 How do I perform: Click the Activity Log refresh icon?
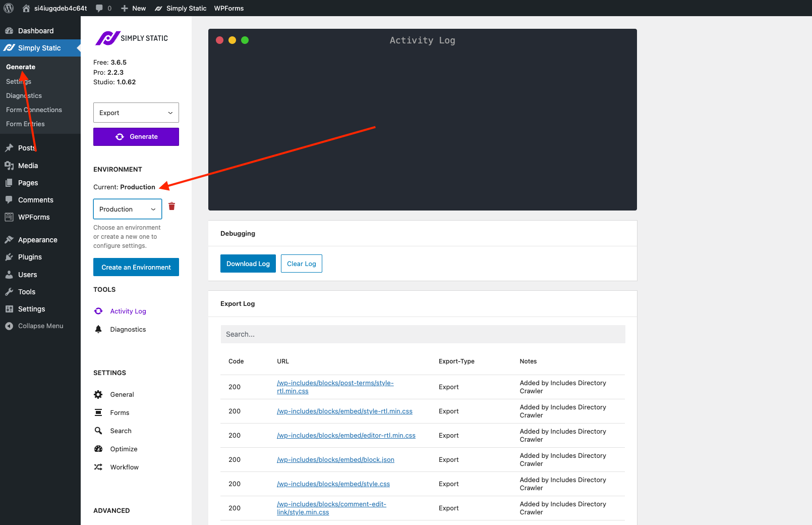[98, 311]
